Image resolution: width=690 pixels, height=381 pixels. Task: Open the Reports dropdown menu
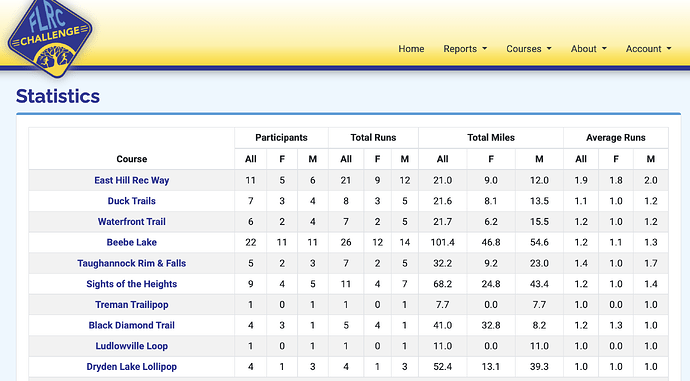point(465,49)
